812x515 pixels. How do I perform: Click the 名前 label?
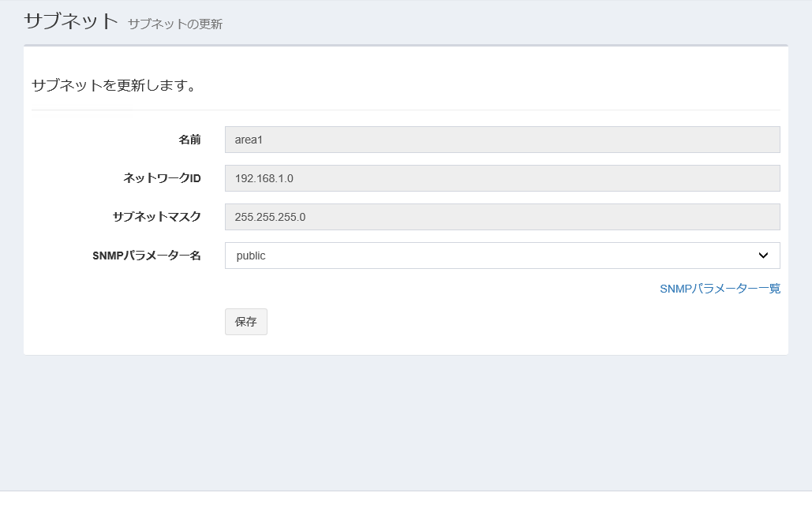189,140
